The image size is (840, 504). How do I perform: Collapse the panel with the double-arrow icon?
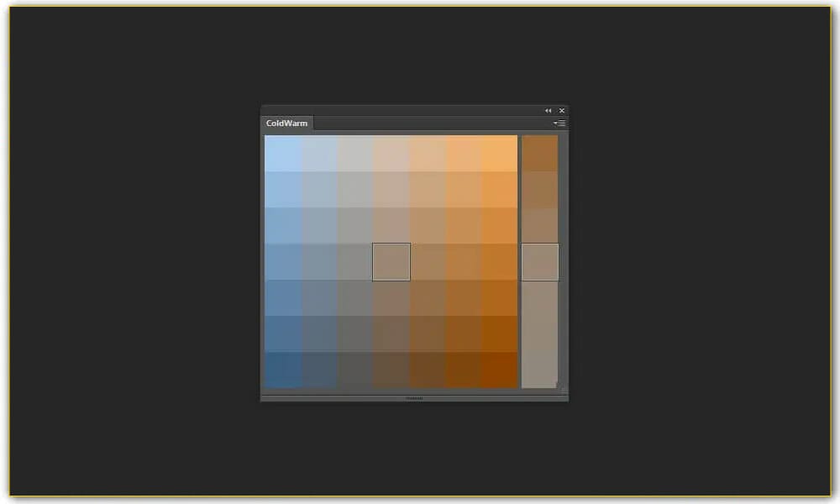[x=549, y=111]
